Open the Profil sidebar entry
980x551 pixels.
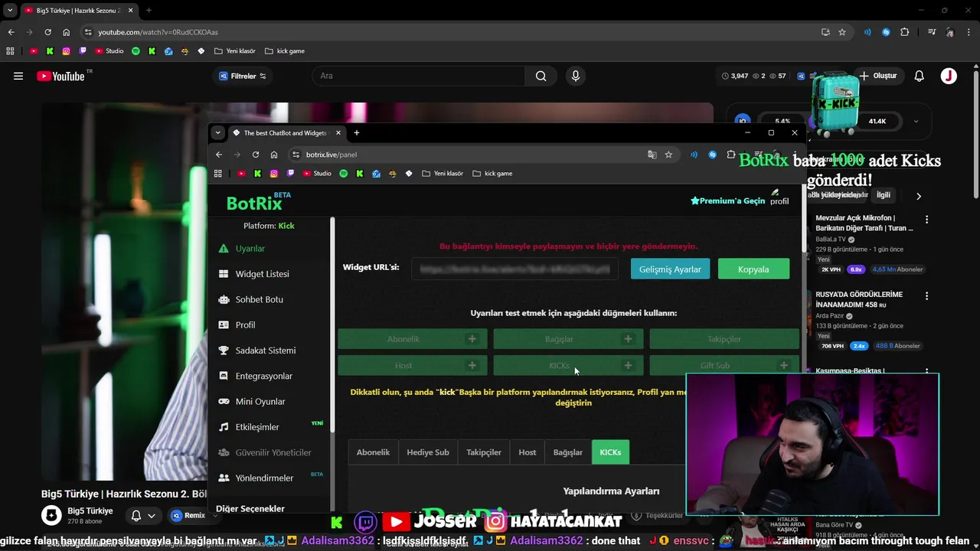click(x=245, y=324)
